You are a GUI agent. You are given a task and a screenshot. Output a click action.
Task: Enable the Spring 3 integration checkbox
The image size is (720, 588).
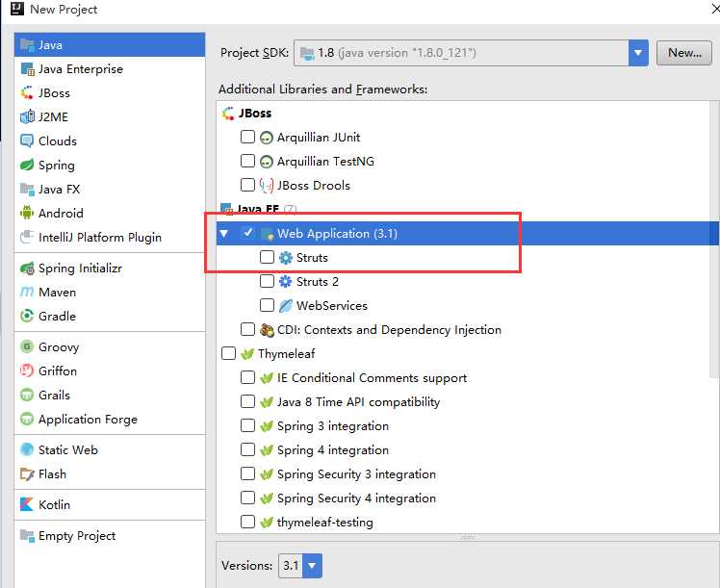point(247,425)
